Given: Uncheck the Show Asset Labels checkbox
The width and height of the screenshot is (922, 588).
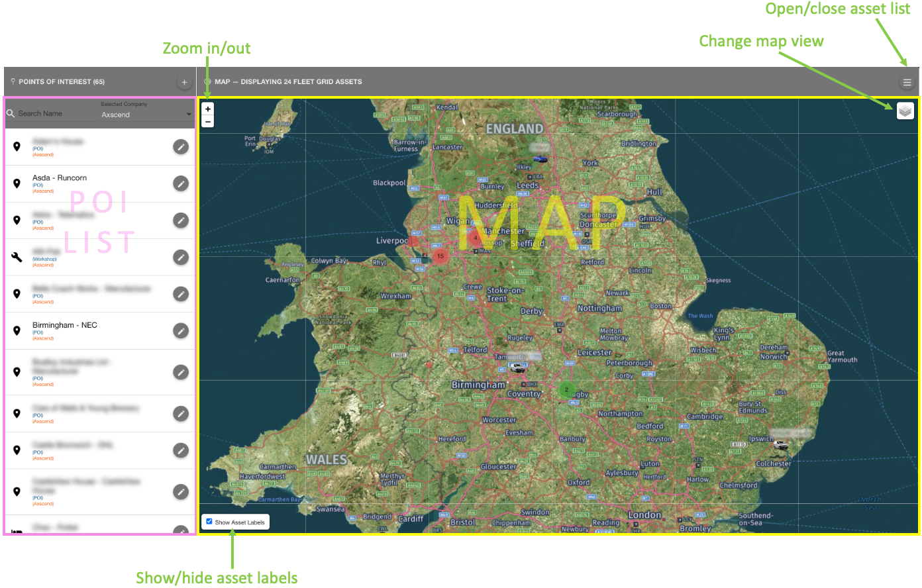Looking at the screenshot, I should coord(209,521).
